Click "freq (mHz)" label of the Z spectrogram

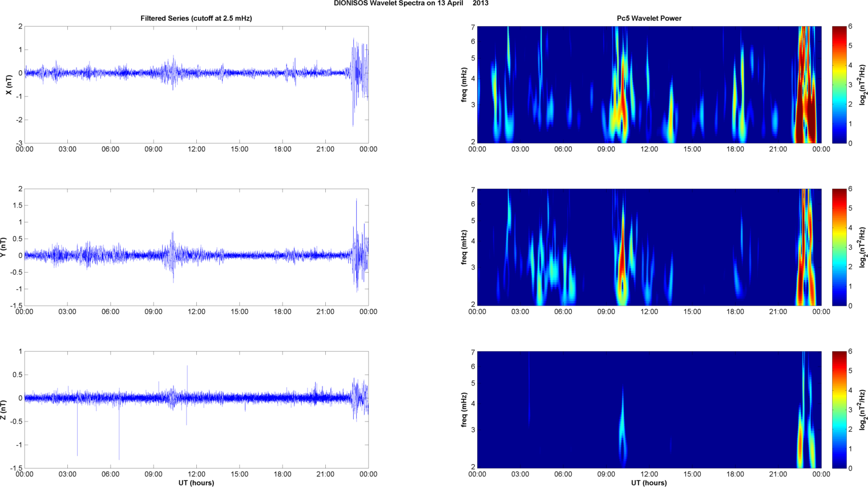(465, 410)
